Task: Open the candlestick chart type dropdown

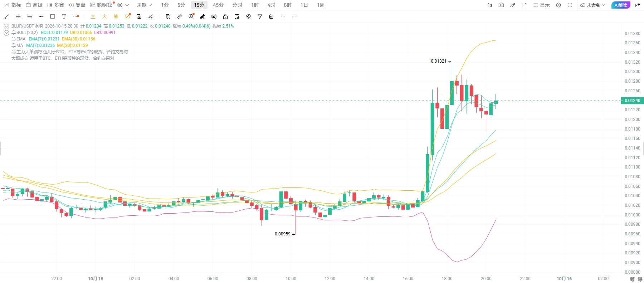Action: [123, 5]
